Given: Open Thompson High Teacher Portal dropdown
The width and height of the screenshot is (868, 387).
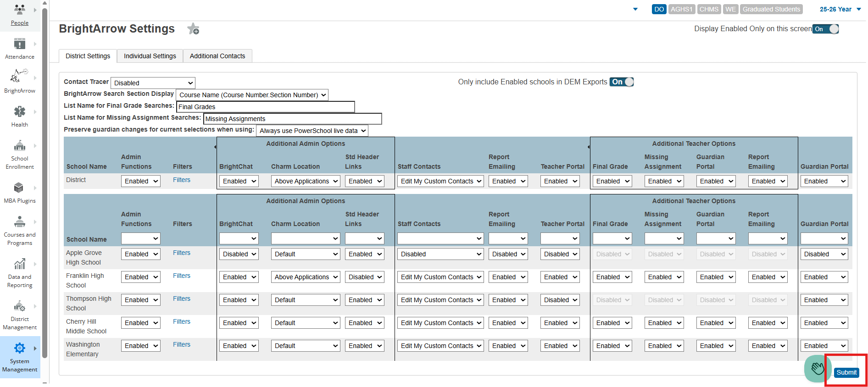Looking at the screenshot, I should pos(560,300).
